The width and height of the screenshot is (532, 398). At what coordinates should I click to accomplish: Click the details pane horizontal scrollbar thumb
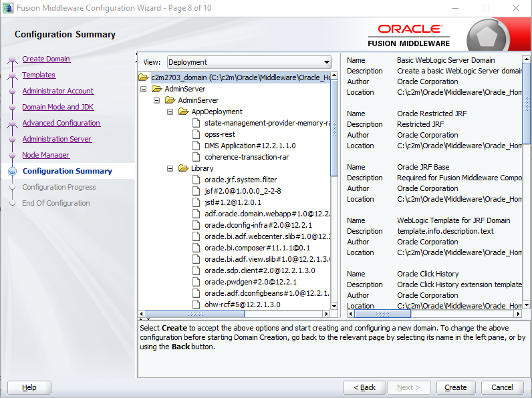(x=383, y=314)
